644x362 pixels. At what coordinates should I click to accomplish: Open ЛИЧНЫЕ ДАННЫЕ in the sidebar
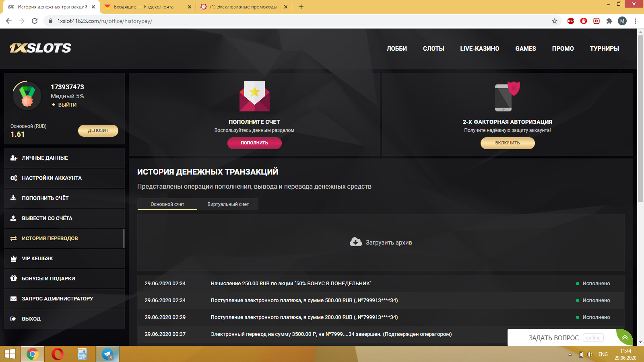pos(64,158)
